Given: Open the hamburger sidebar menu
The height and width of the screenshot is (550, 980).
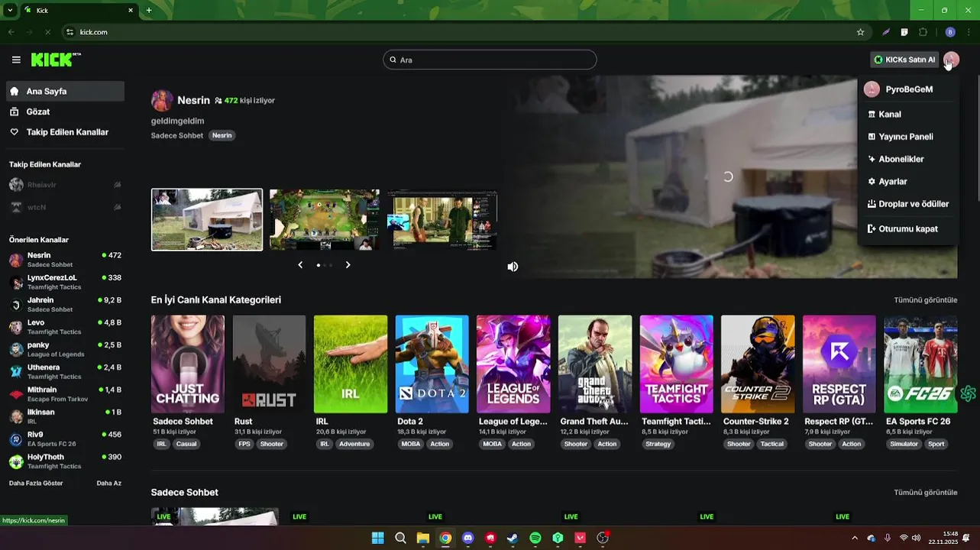Looking at the screenshot, I should [16, 60].
